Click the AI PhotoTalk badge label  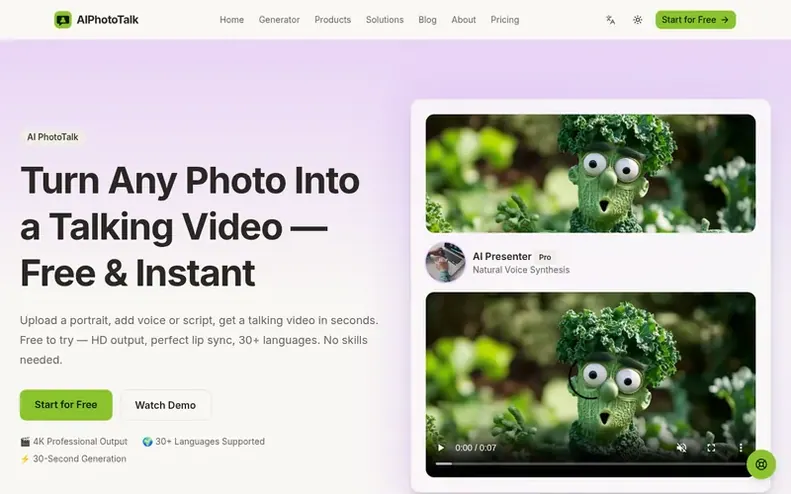[x=52, y=137]
